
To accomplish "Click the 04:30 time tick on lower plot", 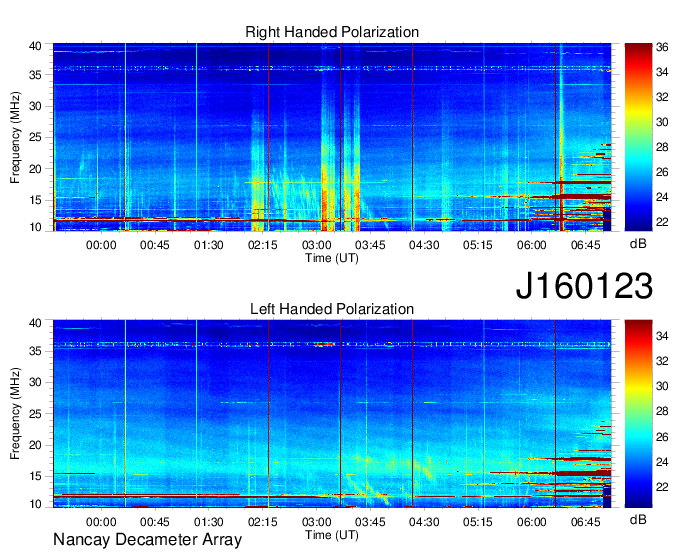I will coord(424,522).
